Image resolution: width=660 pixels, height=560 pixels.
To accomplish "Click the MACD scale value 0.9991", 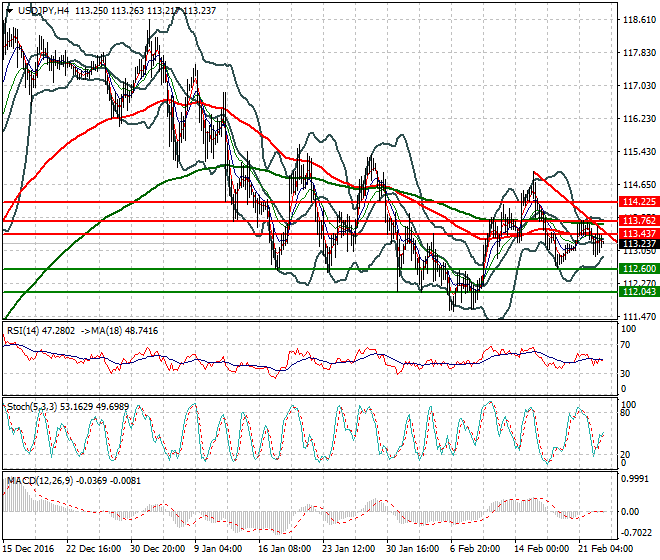I will [x=636, y=479].
